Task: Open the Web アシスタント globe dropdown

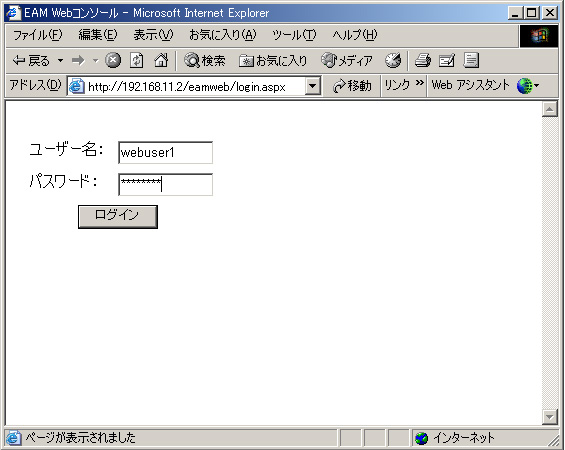Action: point(528,86)
